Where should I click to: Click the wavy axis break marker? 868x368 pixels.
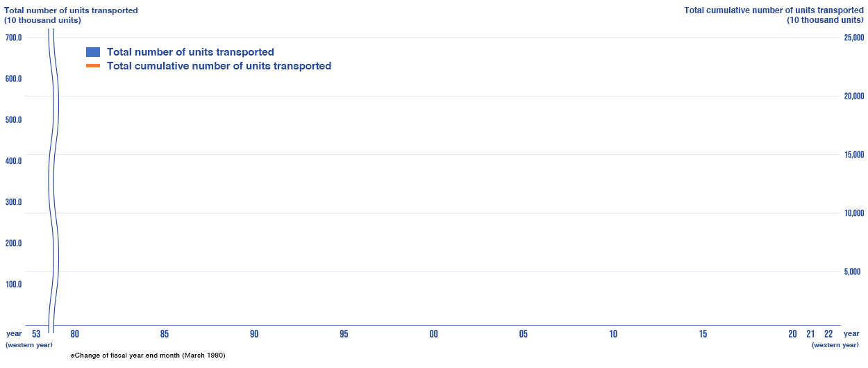[54, 182]
